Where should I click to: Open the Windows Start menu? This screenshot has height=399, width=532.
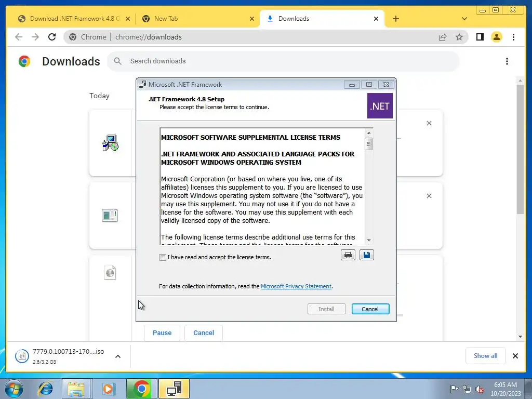point(14,389)
